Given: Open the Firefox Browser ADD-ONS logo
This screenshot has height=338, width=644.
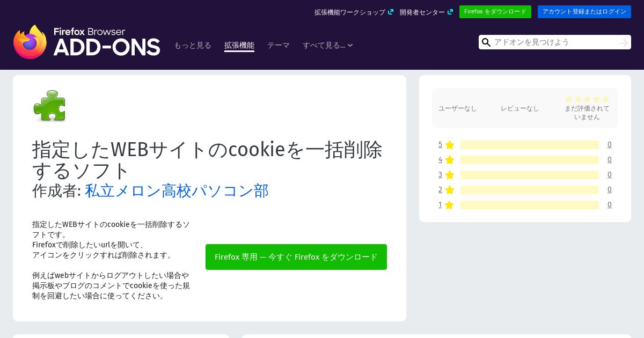Looking at the screenshot, I should click(x=87, y=42).
